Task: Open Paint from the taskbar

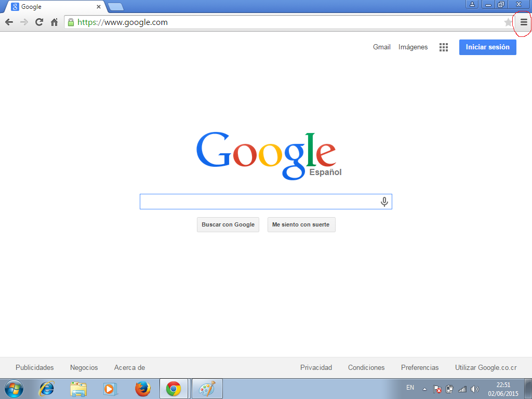Action: pos(207,388)
